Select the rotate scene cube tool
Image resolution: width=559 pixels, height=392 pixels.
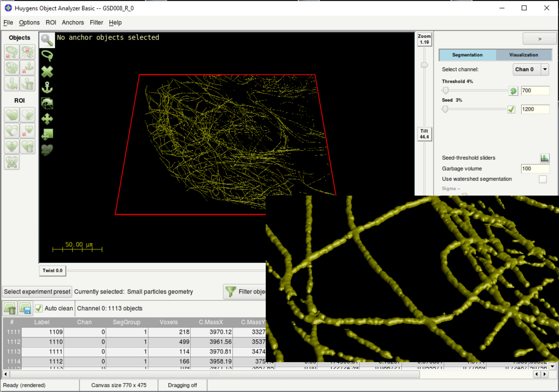click(x=47, y=103)
